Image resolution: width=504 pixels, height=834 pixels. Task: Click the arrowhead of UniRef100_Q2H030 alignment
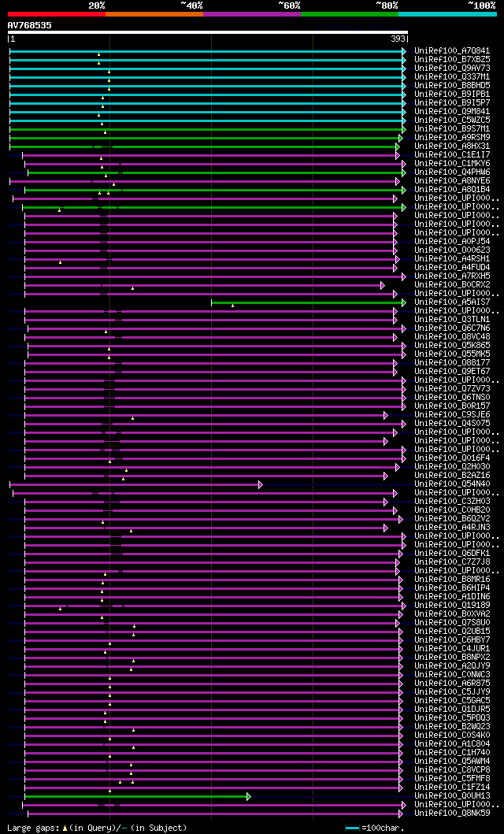point(397,467)
